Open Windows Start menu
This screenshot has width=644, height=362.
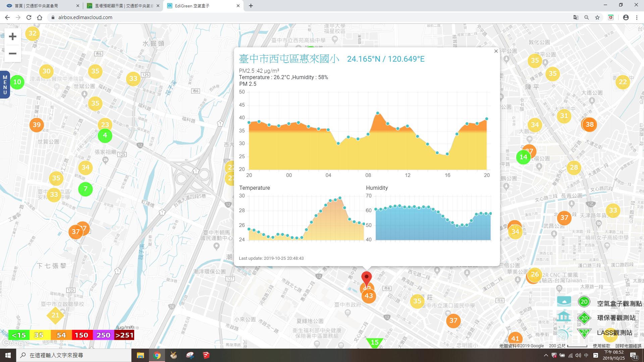tap(8, 355)
